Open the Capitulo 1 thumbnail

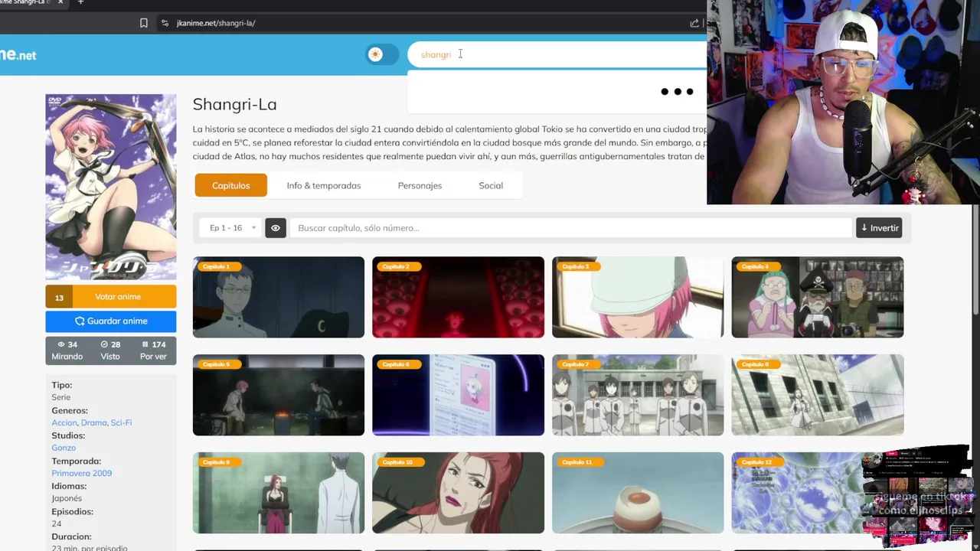pyautogui.click(x=279, y=297)
